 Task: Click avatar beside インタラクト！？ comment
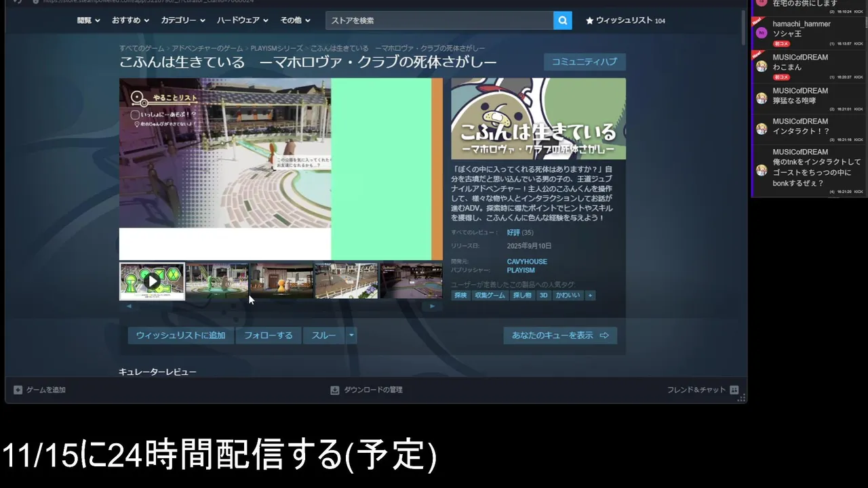762,129
